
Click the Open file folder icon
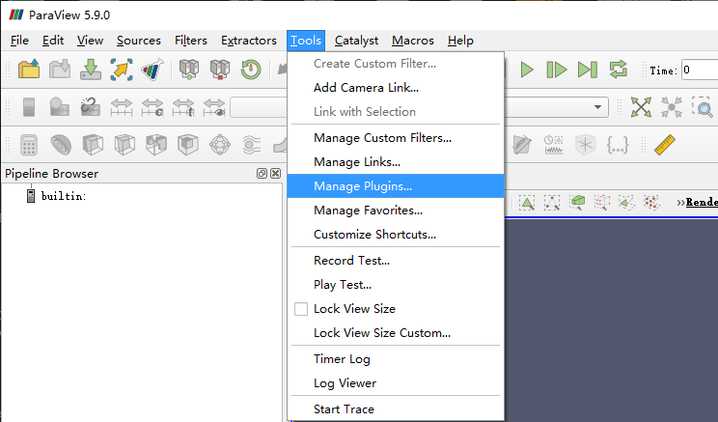[29, 70]
